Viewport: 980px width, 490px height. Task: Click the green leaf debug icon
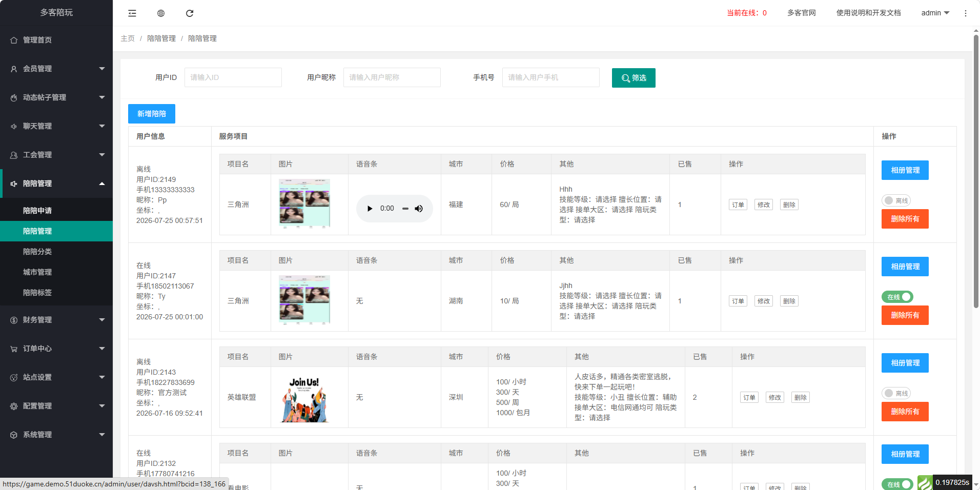tap(925, 483)
